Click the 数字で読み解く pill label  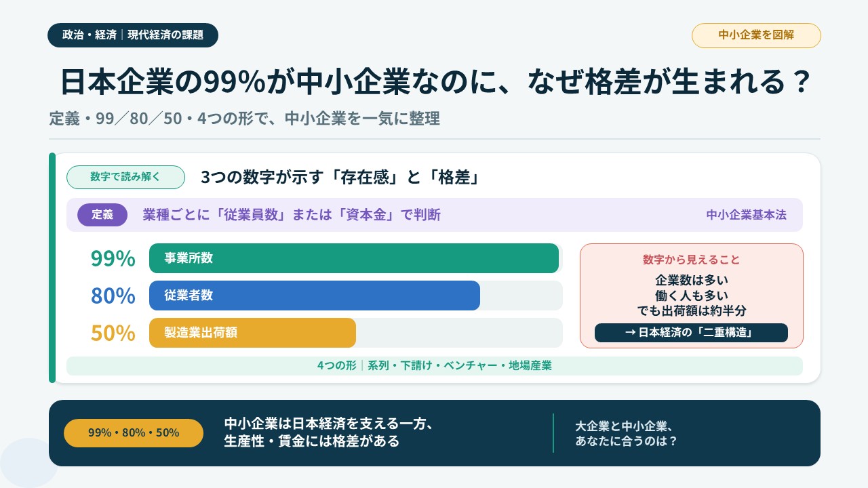tap(125, 177)
